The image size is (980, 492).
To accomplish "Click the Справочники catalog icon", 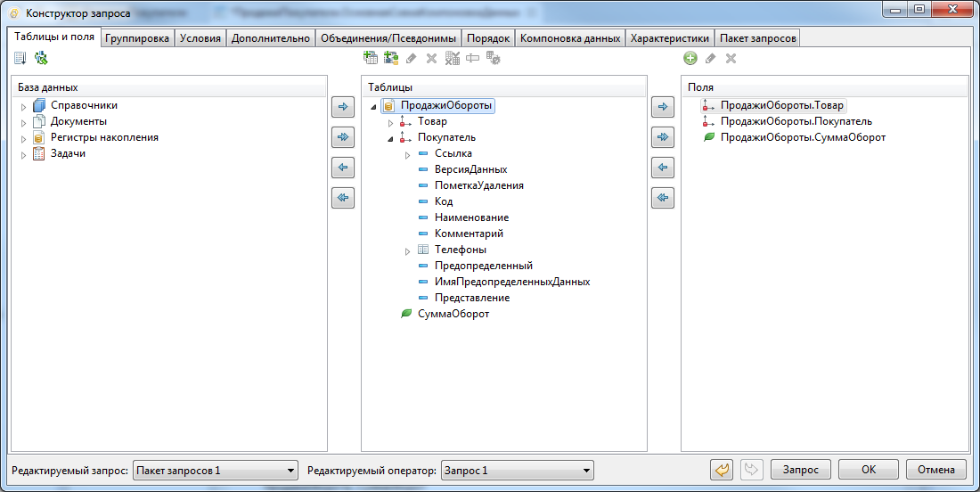I will coord(38,106).
